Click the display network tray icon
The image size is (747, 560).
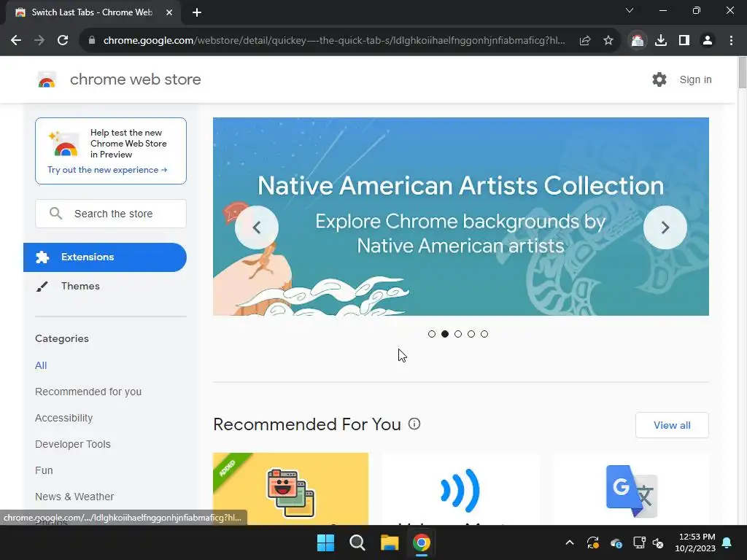click(639, 542)
